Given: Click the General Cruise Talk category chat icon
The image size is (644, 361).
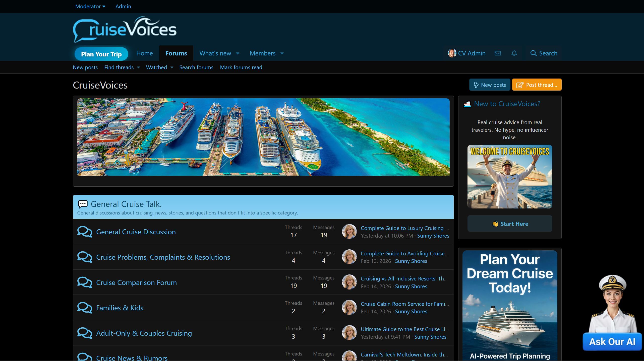Looking at the screenshot, I should [83, 204].
